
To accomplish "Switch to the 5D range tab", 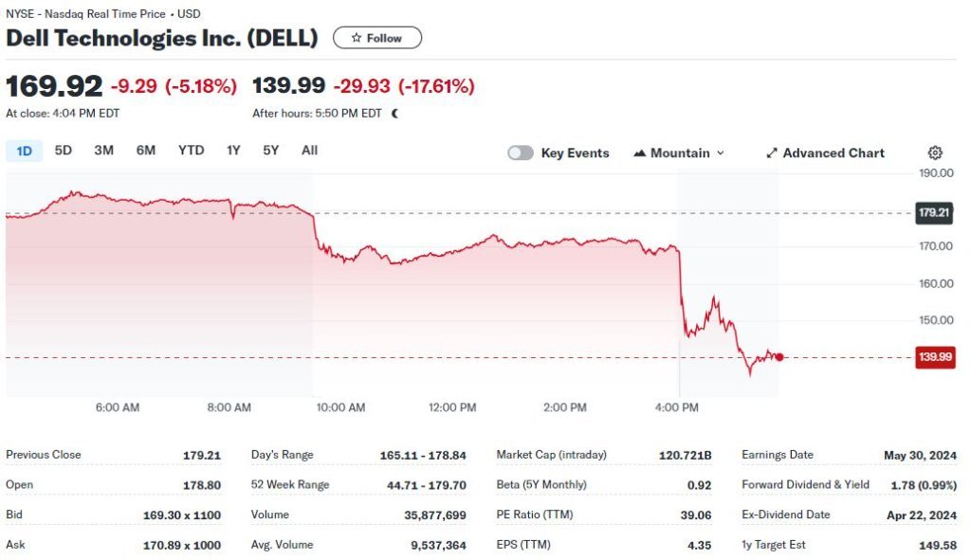I will point(64,150).
